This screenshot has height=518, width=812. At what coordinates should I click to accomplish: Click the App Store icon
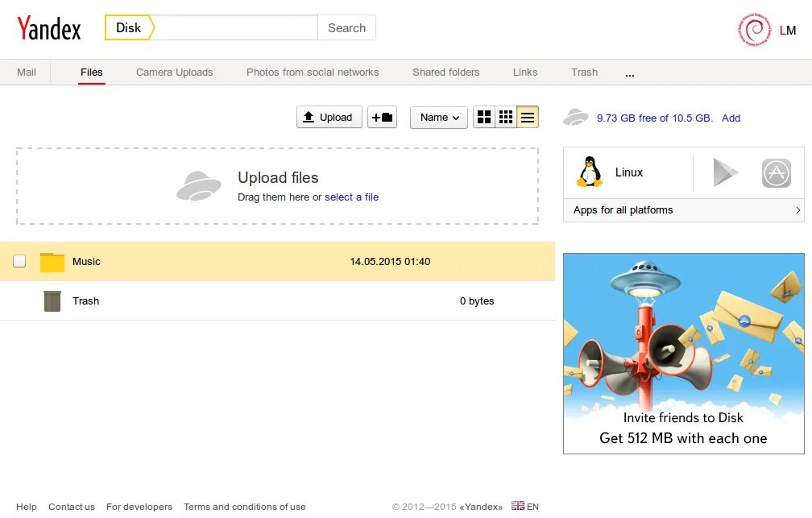(x=777, y=173)
